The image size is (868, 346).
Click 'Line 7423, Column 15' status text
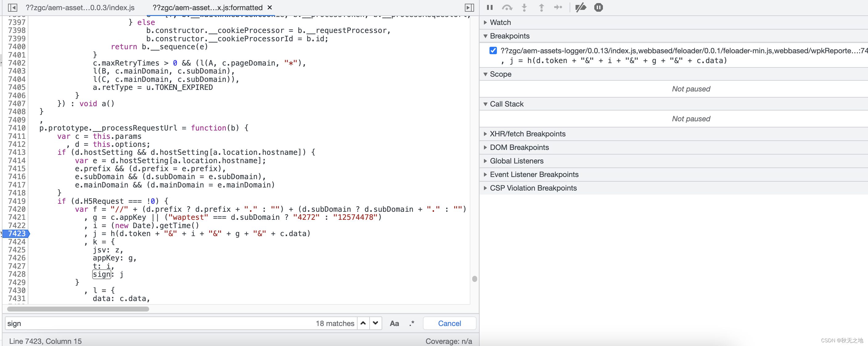click(x=46, y=341)
